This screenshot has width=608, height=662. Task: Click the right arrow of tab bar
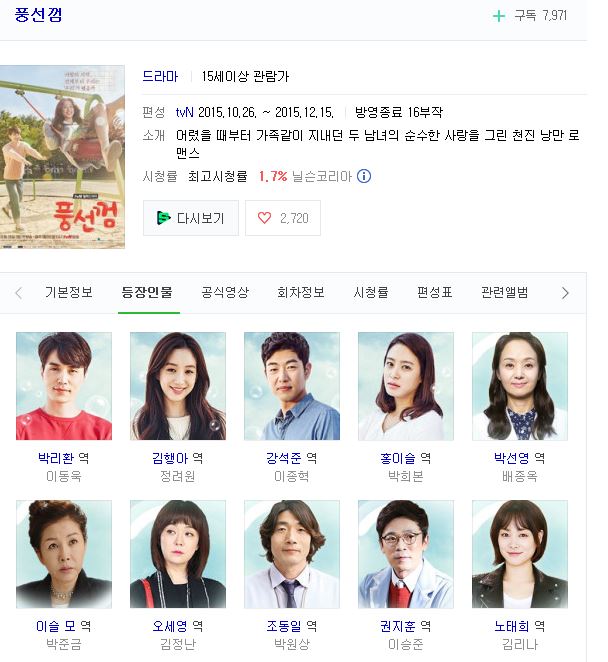click(565, 293)
